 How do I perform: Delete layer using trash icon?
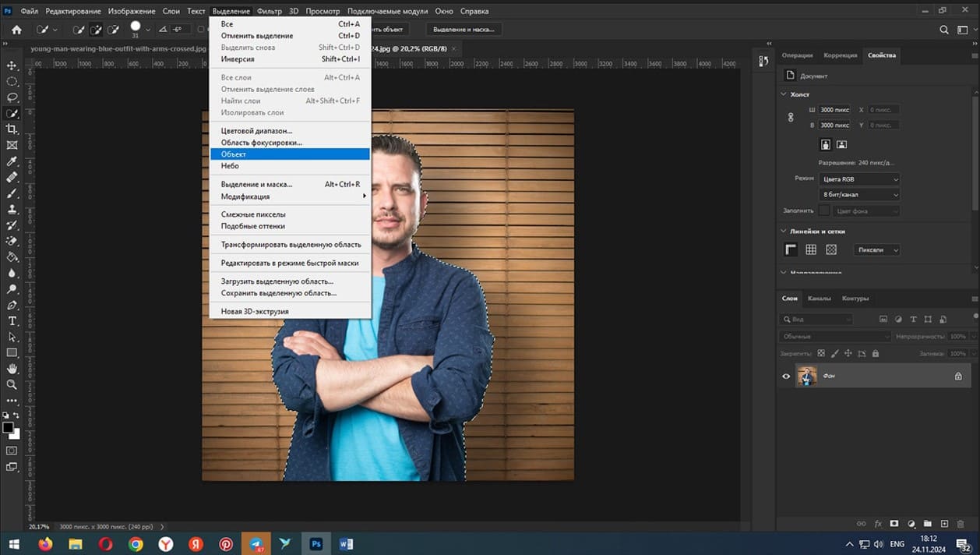click(961, 524)
